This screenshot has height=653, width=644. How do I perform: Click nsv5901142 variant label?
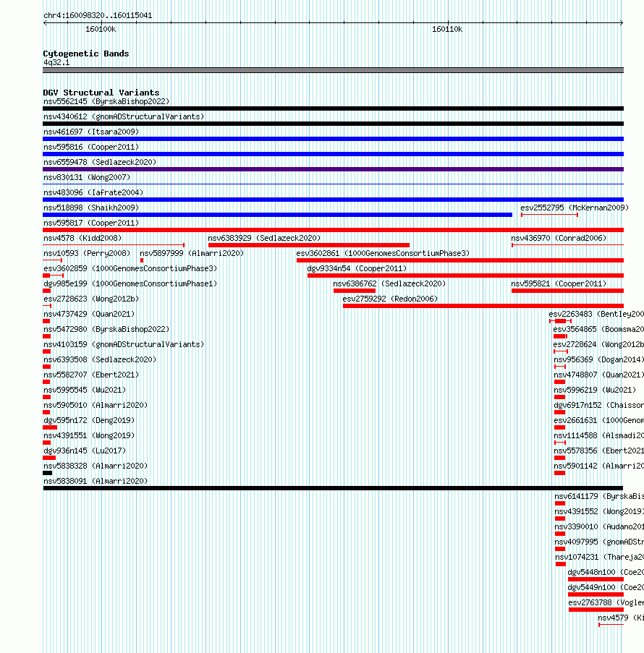tap(598, 466)
